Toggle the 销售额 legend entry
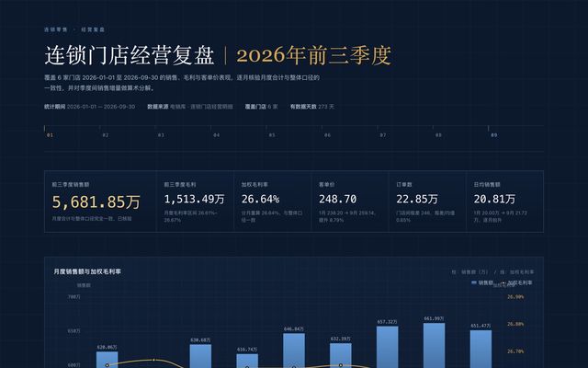The width and height of the screenshot is (588, 368). coord(482,282)
